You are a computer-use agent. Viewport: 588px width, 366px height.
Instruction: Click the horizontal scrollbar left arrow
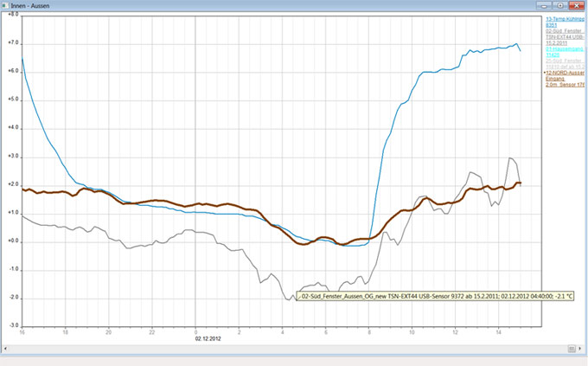pyautogui.click(x=6, y=348)
